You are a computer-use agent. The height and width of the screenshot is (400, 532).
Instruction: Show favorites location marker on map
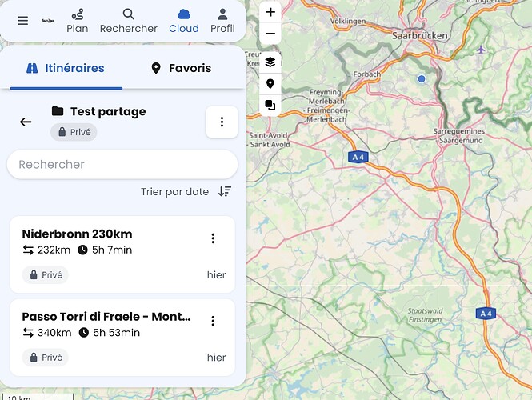click(270, 83)
